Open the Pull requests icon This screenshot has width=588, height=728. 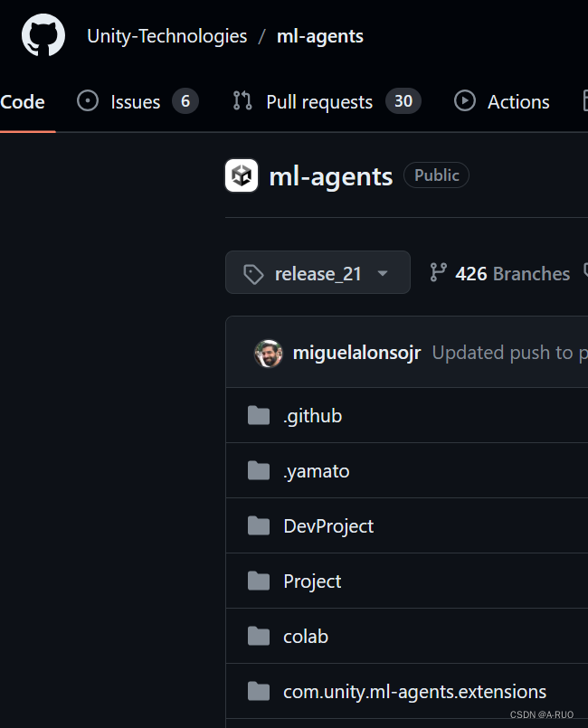tap(242, 101)
